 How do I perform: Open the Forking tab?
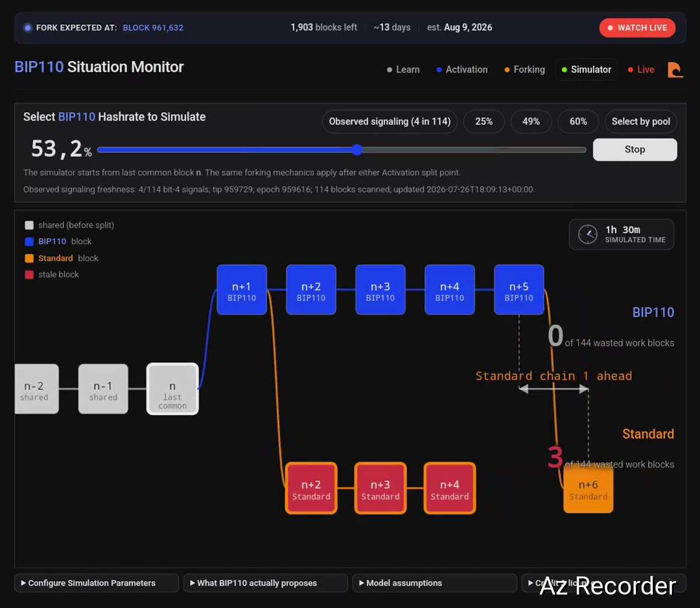point(524,69)
